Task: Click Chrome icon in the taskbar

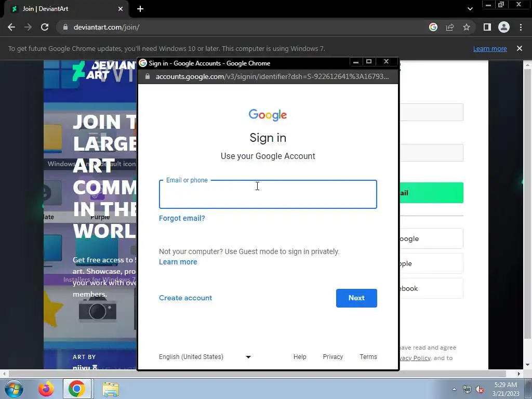Action: [77, 389]
